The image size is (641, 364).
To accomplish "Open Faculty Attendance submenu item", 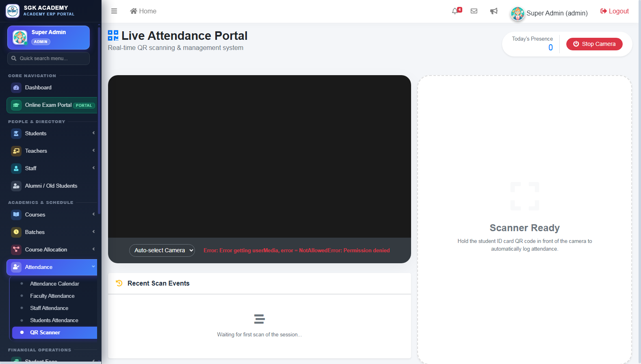I will (x=54, y=296).
